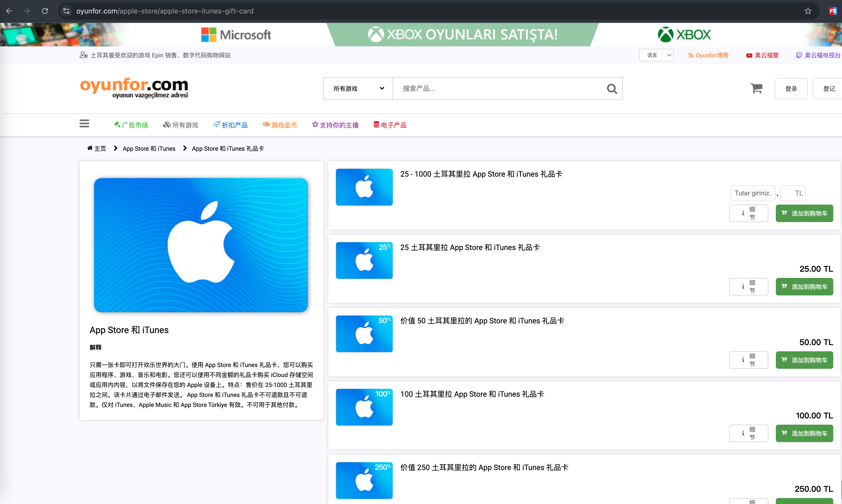The width and height of the screenshot is (842, 504).
Task: Click the 100 TL card thumbnail
Action: [364, 407]
